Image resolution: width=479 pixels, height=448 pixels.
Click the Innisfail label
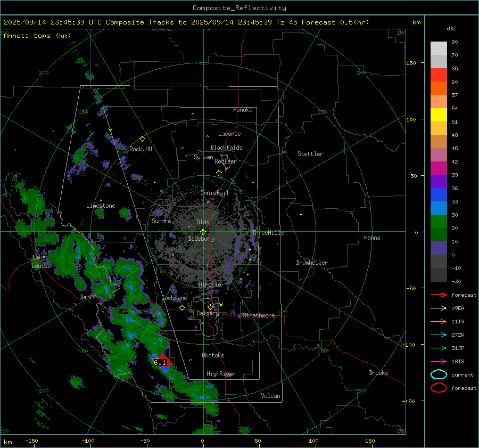click(214, 193)
